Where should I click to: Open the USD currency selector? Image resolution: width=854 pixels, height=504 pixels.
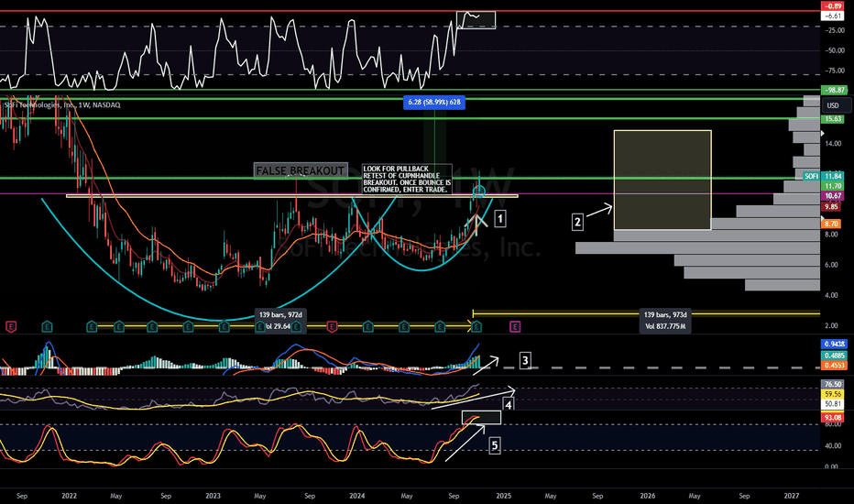[x=833, y=105]
